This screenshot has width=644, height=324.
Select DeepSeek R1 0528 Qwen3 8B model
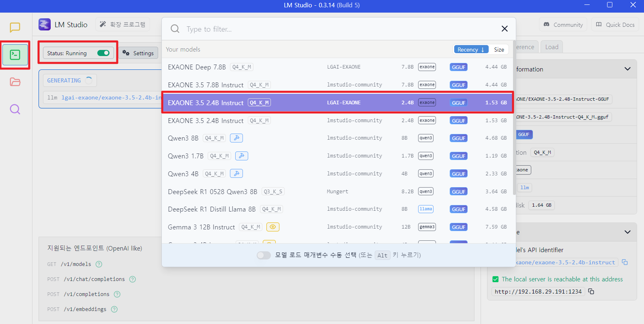(337, 192)
